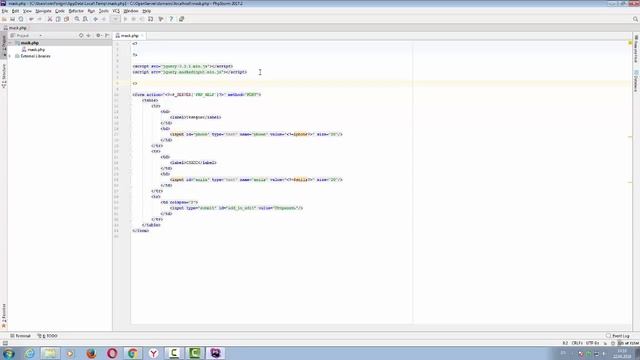Screen dimensions: 640x360
Task: Click the Open folder toolbar icon
Action: [x=4, y=19]
